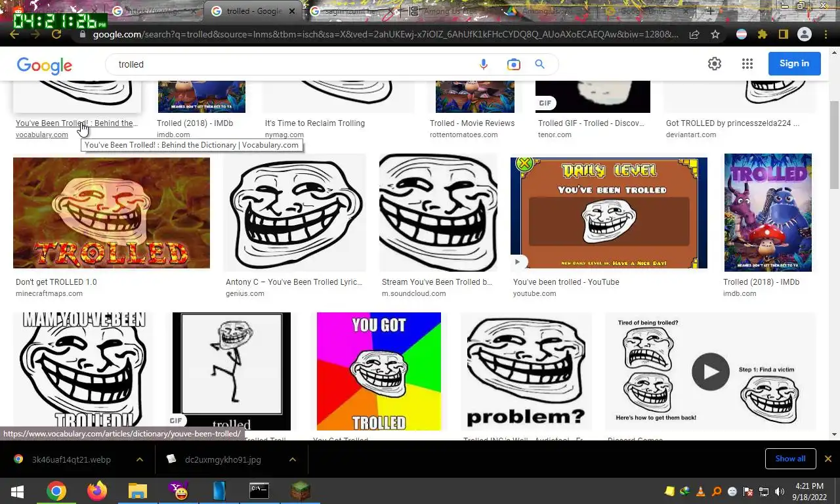The height and width of the screenshot is (504, 840).
Task: Open 'You've Been Trolled! : Behind the...' link
Action: coord(77,123)
